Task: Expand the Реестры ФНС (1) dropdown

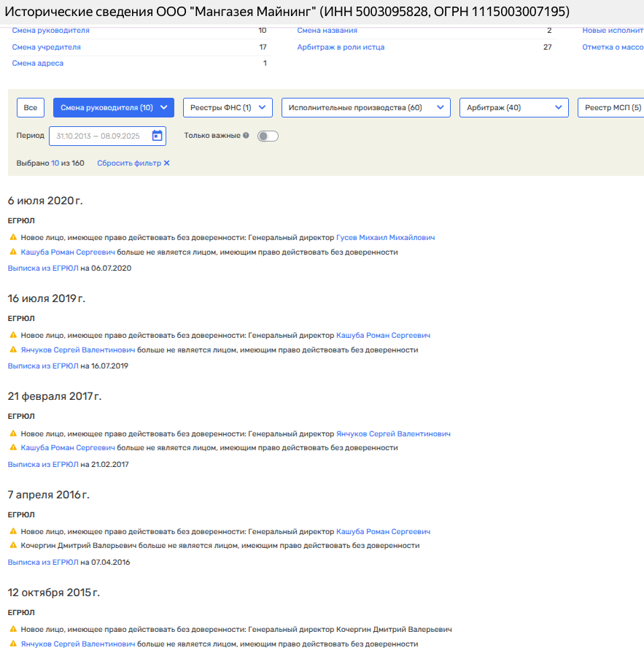Action: pos(228,108)
